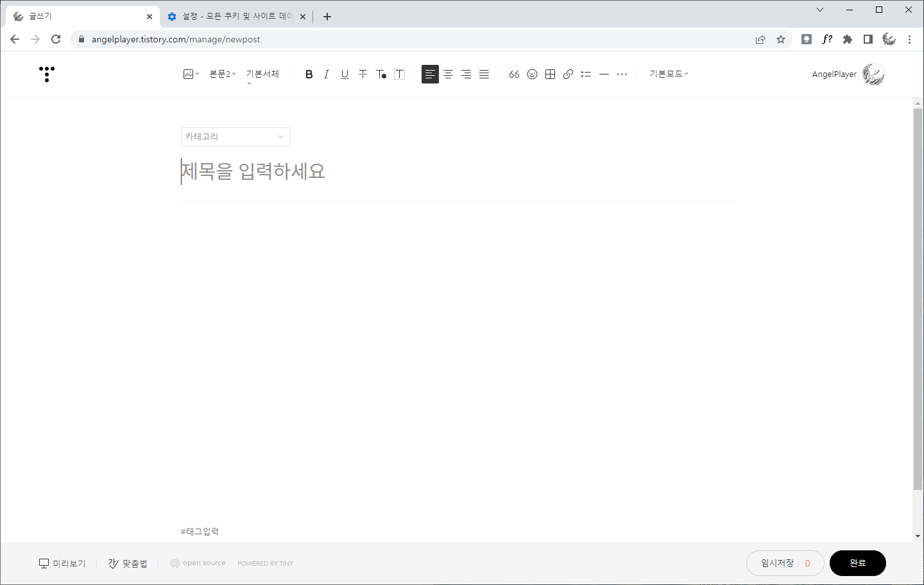Open a new browser tab
The width and height of the screenshot is (924, 585).
[x=327, y=17]
